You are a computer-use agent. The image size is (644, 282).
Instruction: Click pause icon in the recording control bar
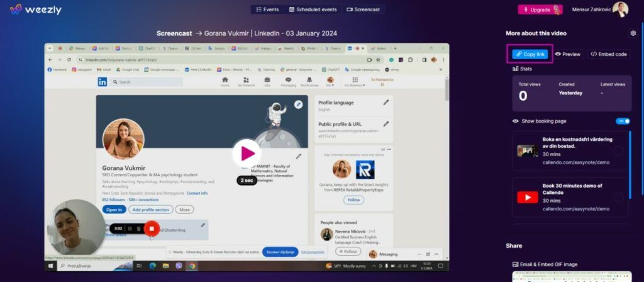tap(130, 228)
